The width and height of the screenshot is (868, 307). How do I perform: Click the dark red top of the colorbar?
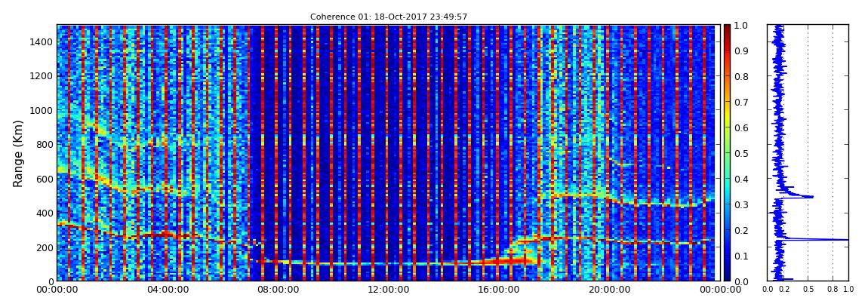click(x=727, y=29)
